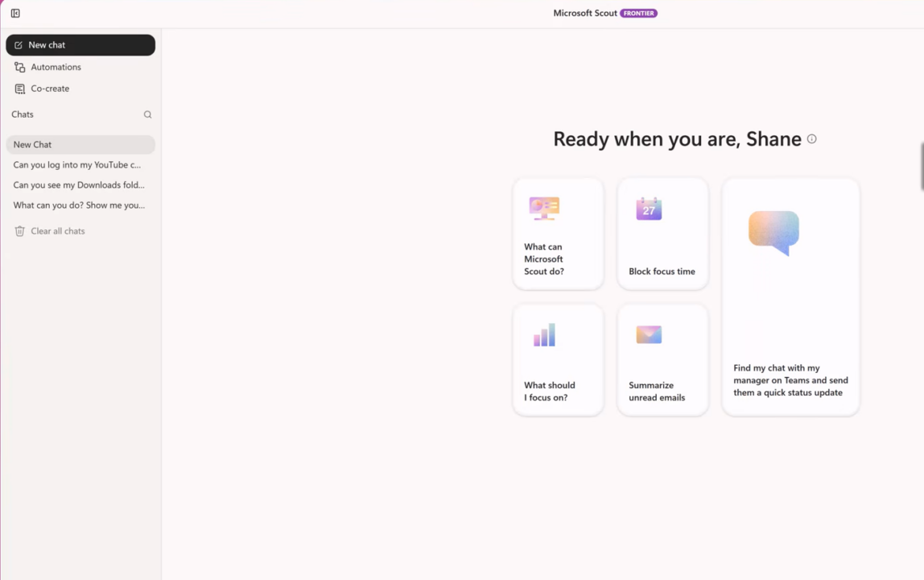924x580 pixels.
Task: Select the 'What should I focus on?' card
Action: click(558, 360)
